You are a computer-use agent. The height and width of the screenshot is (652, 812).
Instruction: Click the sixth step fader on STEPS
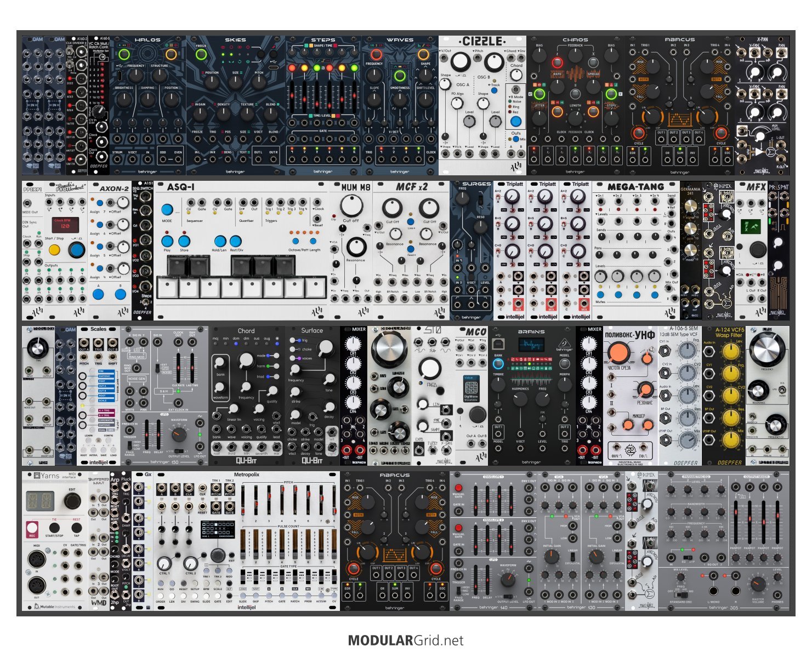(x=354, y=96)
